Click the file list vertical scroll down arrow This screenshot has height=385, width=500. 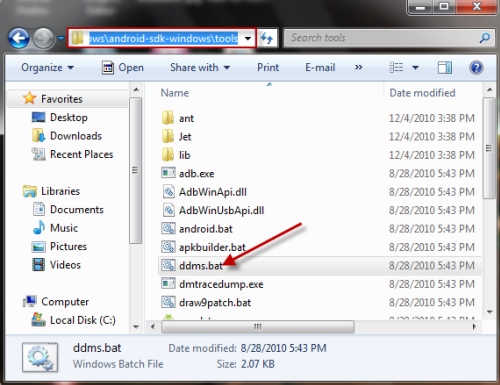(489, 312)
